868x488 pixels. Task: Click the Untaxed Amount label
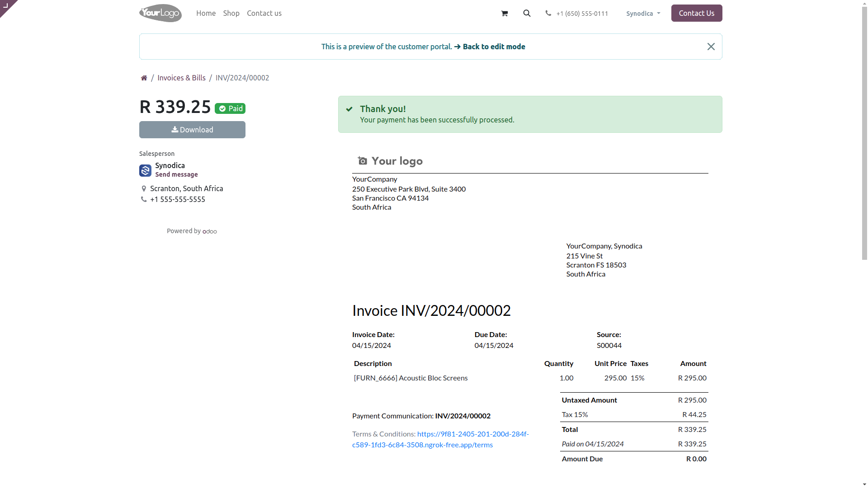tap(589, 400)
